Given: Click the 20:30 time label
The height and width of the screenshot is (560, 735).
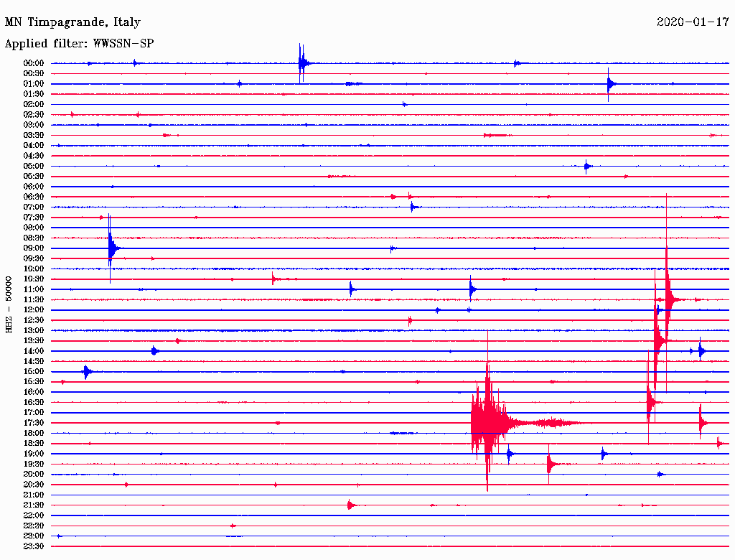Looking at the screenshot, I should (x=34, y=485).
